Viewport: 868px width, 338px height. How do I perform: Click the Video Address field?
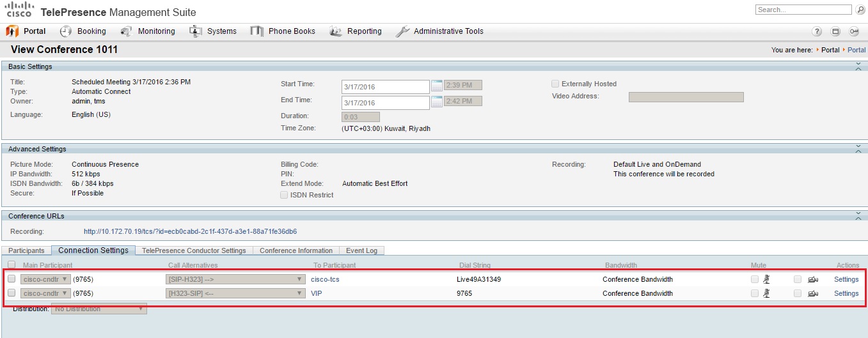(x=686, y=97)
